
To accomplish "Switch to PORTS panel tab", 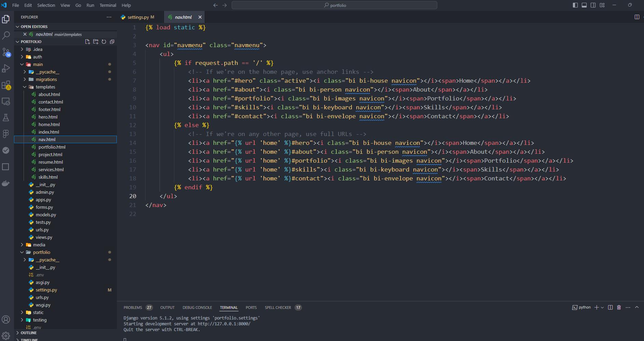I will pos(251,308).
